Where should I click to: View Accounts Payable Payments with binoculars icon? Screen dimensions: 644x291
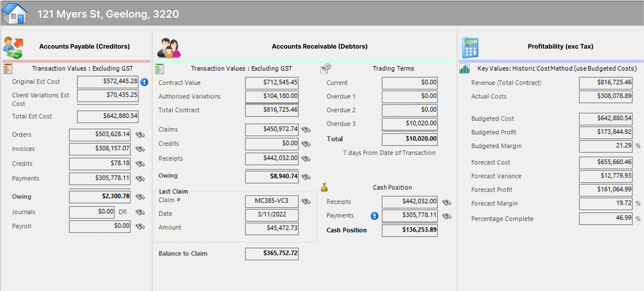tap(140, 179)
